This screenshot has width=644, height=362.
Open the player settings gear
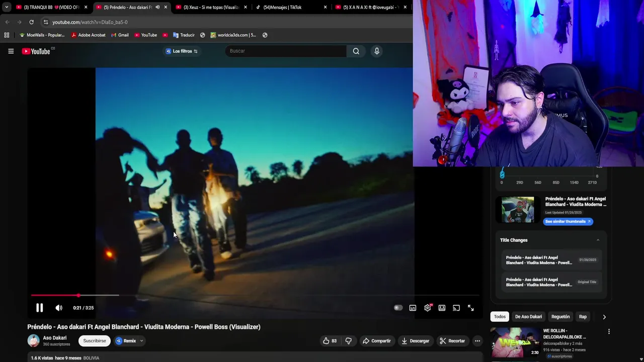click(x=427, y=308)
